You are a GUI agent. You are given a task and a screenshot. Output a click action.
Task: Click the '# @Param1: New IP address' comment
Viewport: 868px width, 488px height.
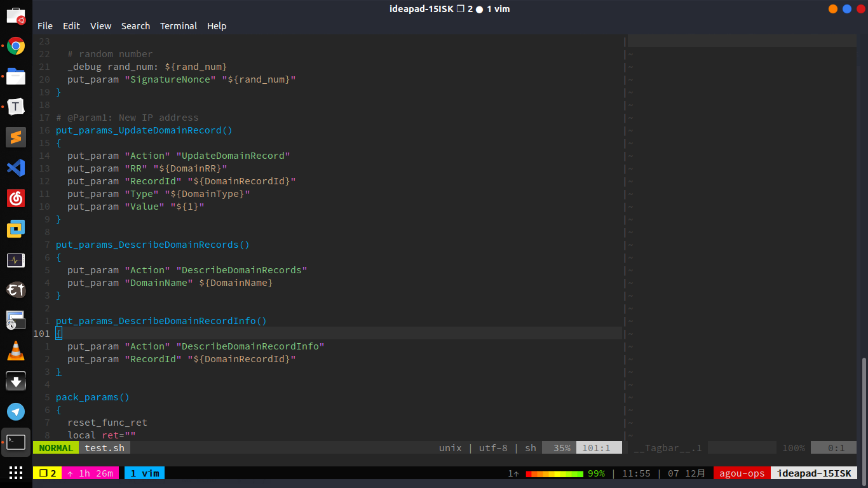pyautogui.click(x=127, y=118)
